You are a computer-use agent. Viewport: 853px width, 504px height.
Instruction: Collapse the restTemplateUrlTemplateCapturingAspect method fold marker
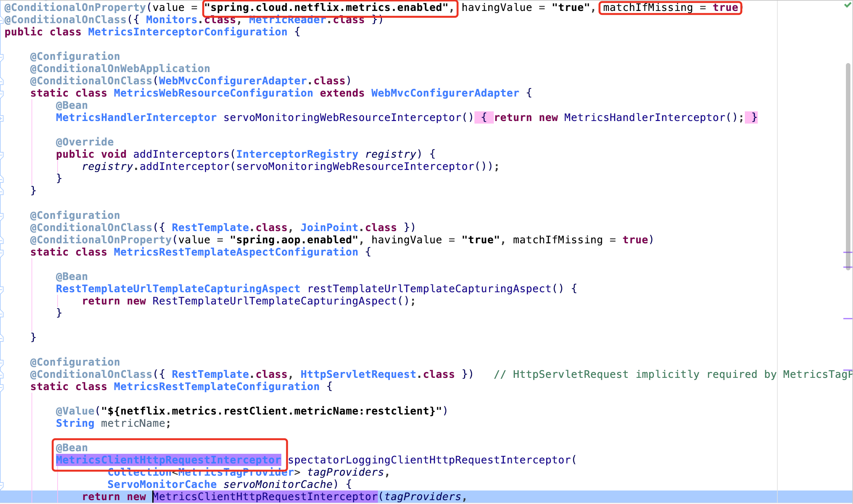click(x=2, y=289)
